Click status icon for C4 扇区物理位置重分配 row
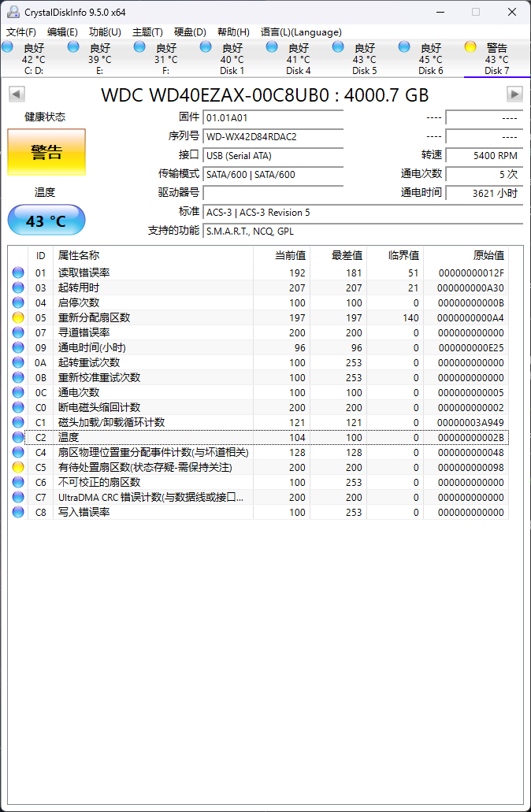This screenshot has height=812, width=531. point(18,453)
